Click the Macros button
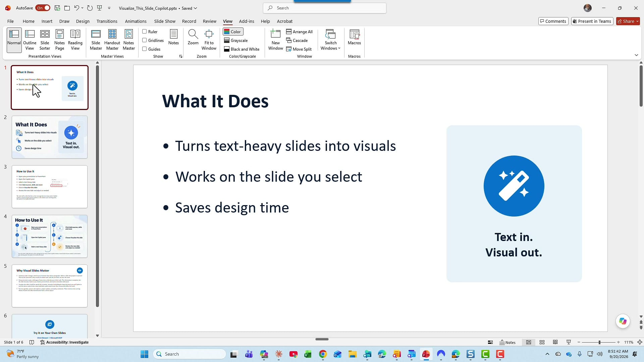This screenshot has width=644, height=362. point(354,37)
